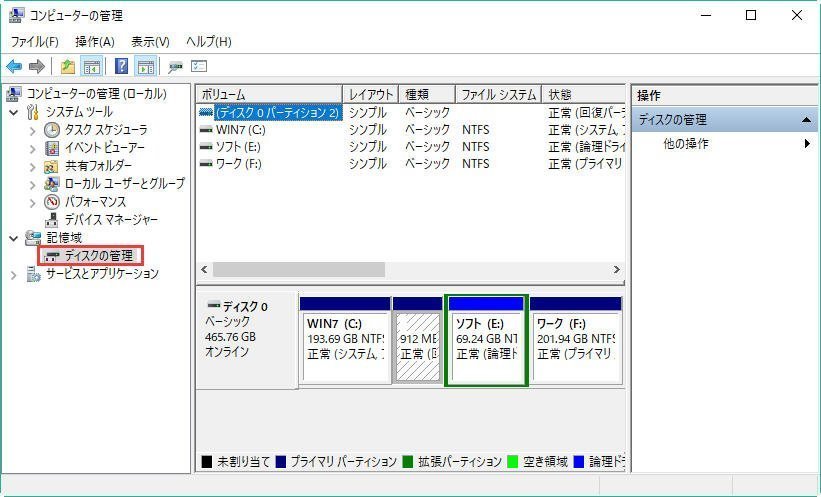Sort by ファイル システム column header
This screenshot has height=497, width=821.
[x=498, y=95]
